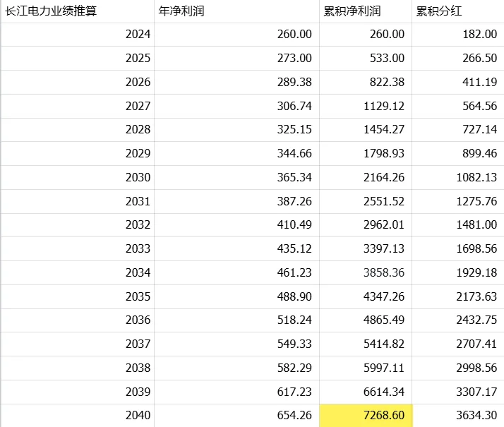Screen dimensions: 504x427
Task: Click the year cell 2037
Action: tap(78, 344)
